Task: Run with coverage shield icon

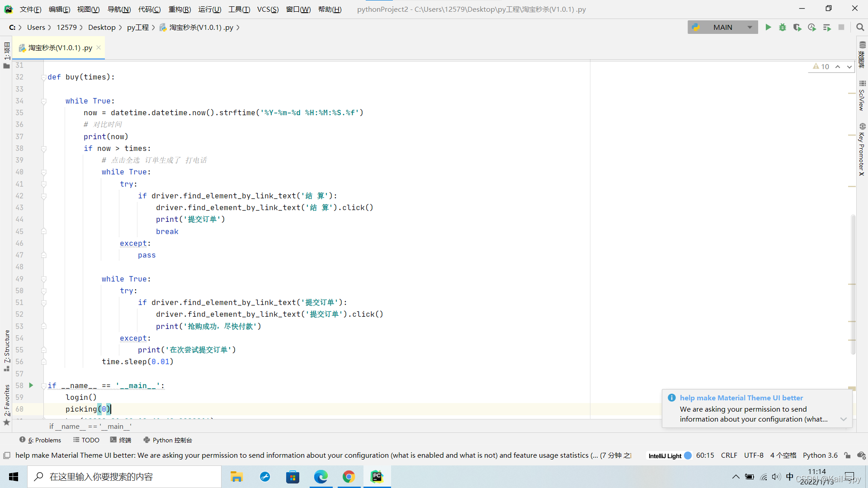Action: pos(797,28)
